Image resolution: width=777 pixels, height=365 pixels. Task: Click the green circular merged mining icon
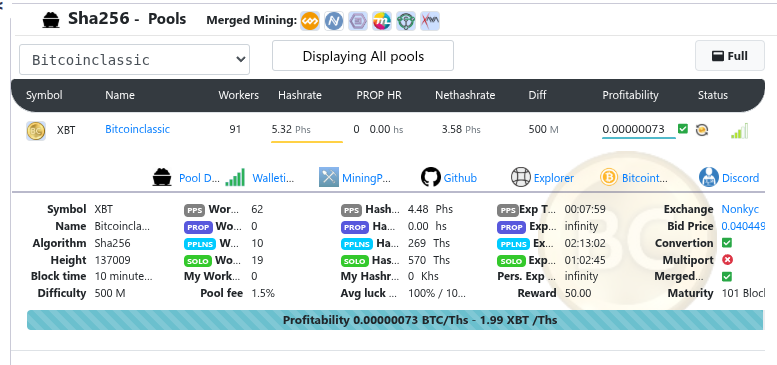click(406, 21)
